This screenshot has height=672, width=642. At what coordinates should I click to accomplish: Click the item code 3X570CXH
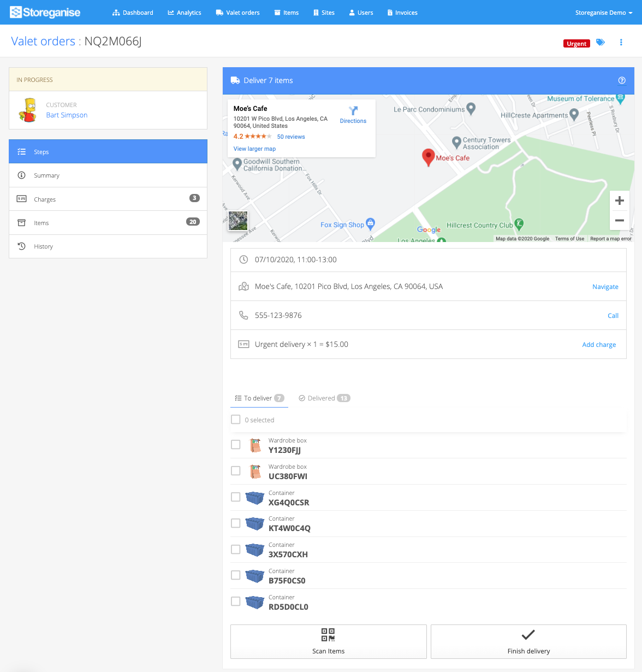[288, 554]
